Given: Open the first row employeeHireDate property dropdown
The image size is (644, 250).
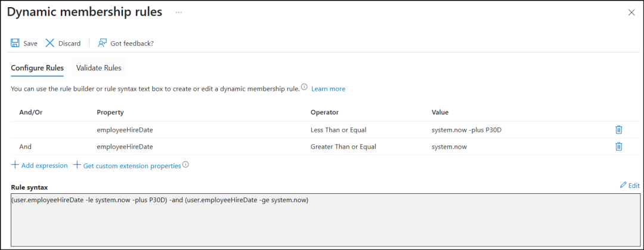Looking at the screenshot, I should tap(125, 129).
